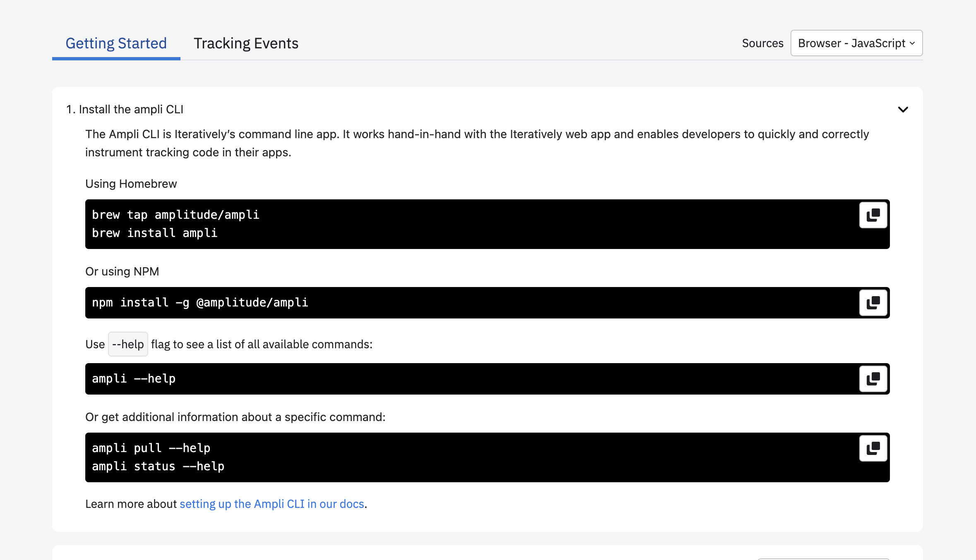Open the Browser - JavaScript sources dropdown
This screenshot has height=560, width=976.
tap(851, 43)
